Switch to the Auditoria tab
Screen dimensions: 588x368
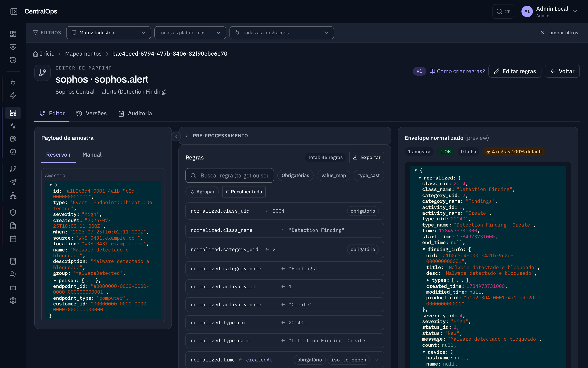pos(135,113)
